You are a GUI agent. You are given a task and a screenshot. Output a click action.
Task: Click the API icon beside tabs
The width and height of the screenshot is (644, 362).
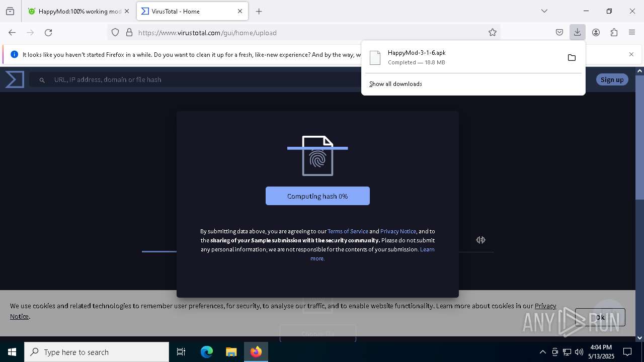[480, 240]
